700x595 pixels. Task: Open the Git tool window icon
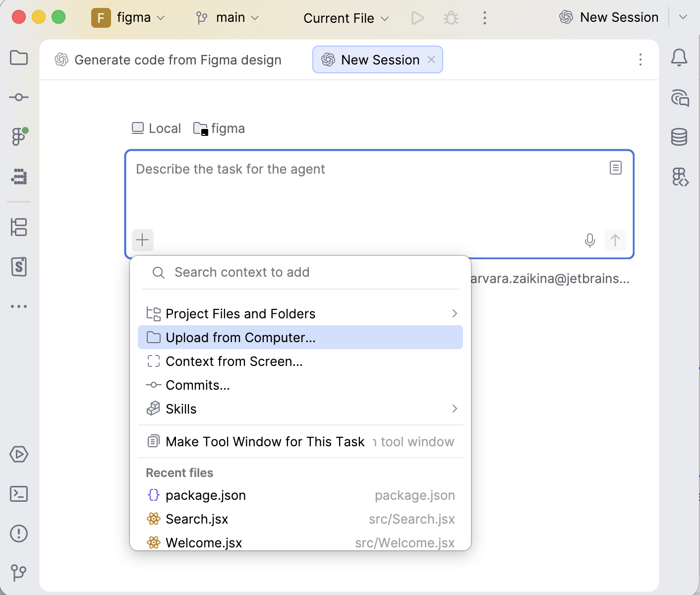(x=19, y=573)
